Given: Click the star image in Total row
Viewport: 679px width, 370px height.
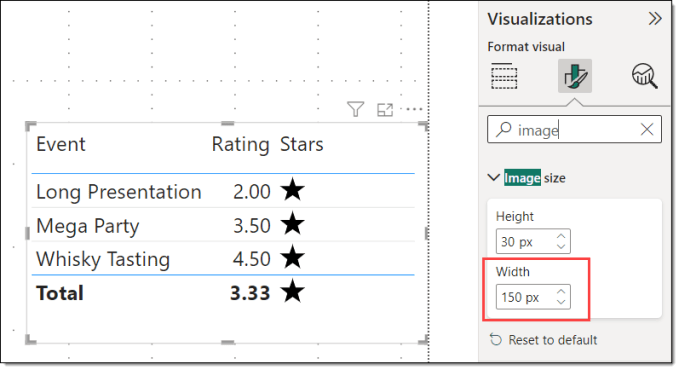Looking at the screenshot, I should pyautogui.click(x=292, y=291).
